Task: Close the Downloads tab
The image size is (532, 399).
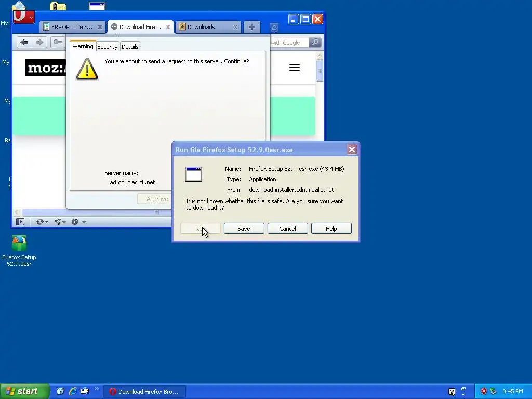Action: 235,27
